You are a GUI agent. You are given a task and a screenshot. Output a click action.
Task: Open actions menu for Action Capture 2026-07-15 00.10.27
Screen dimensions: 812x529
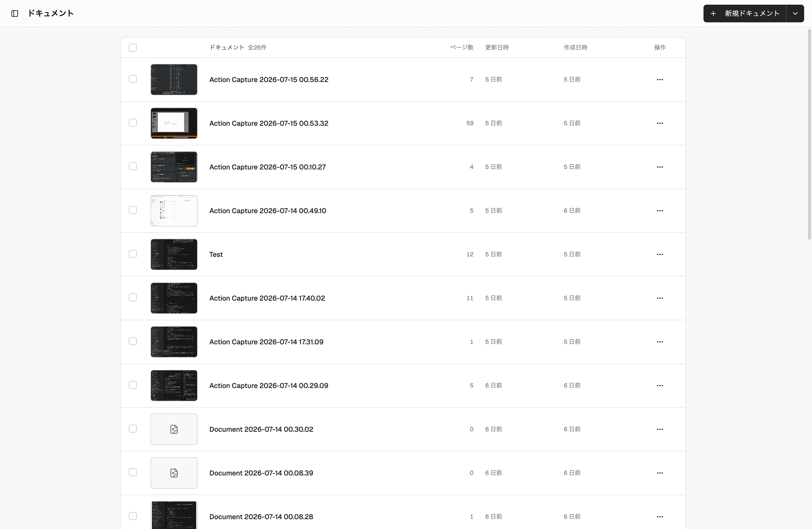point(660,167)
